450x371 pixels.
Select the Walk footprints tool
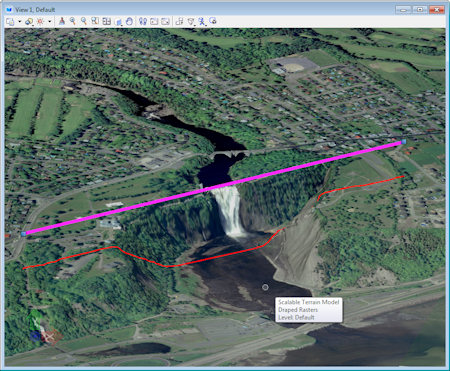click(143, 21)
